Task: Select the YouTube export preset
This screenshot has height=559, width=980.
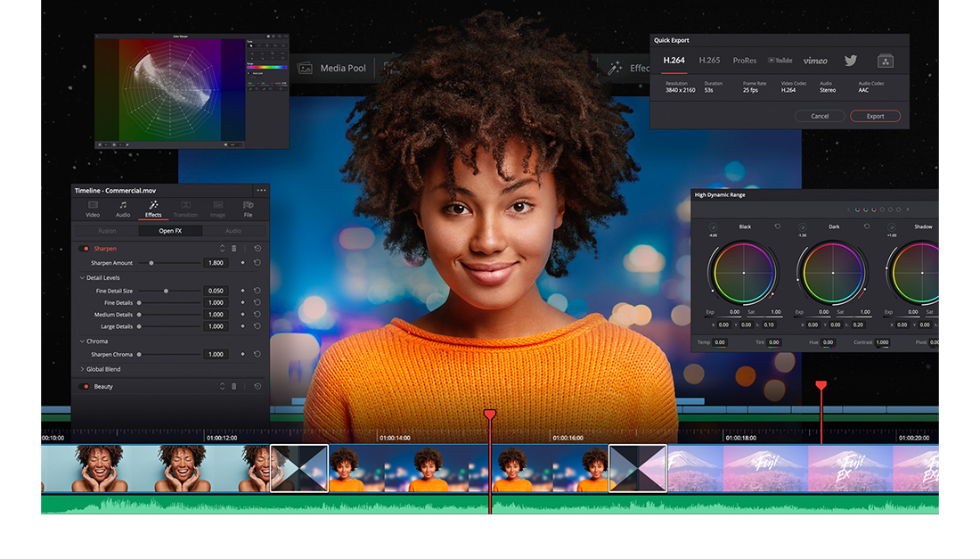Action: 780,61
